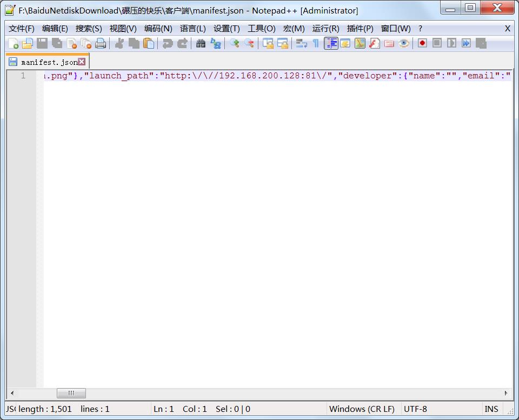Click the horizontal scrollbar thumb

[x=71, y=393]
